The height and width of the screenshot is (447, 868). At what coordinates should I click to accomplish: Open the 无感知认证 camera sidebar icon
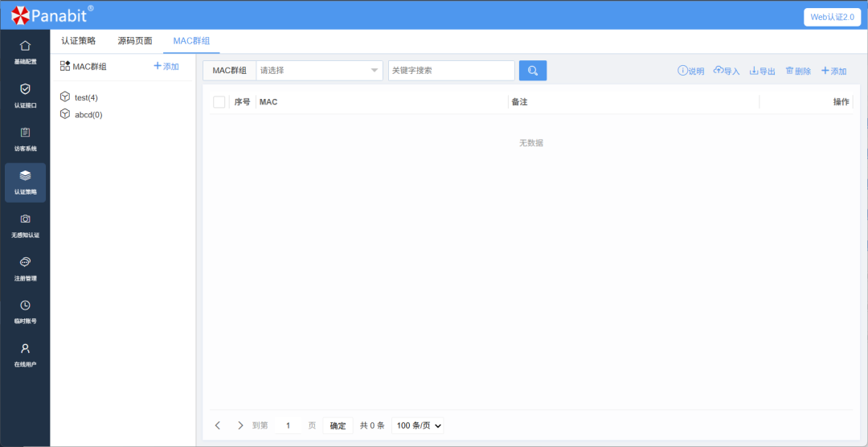[25, 219]
